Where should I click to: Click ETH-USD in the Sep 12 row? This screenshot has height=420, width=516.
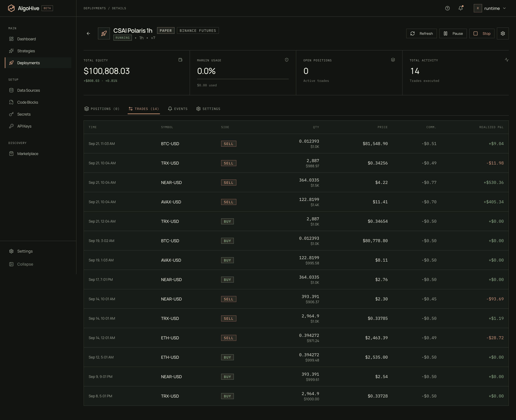coord(170,357)
